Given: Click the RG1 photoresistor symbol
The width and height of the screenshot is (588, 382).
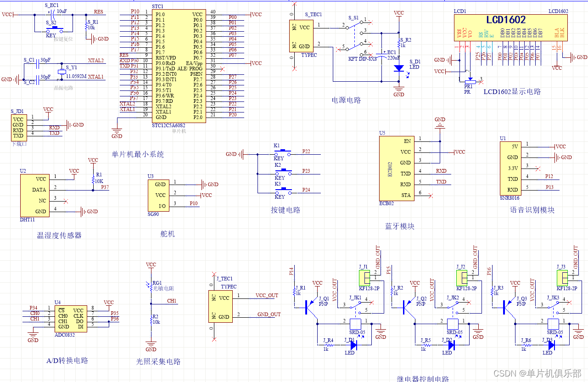Looking at the screenshot, I should pos(151,287).
